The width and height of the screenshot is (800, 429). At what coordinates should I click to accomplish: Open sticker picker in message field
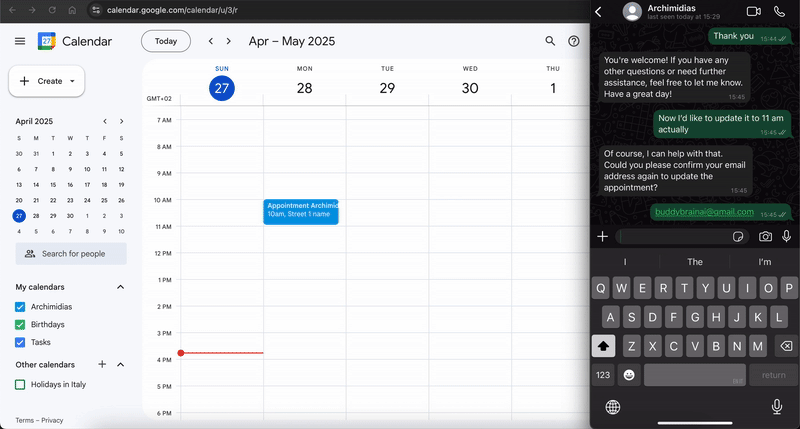pyautogui.click(x=738, y=236)
